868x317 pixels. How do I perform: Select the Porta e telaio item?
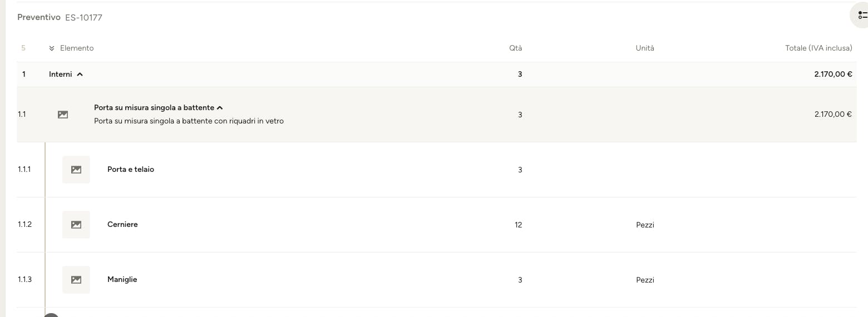(131, 170)
